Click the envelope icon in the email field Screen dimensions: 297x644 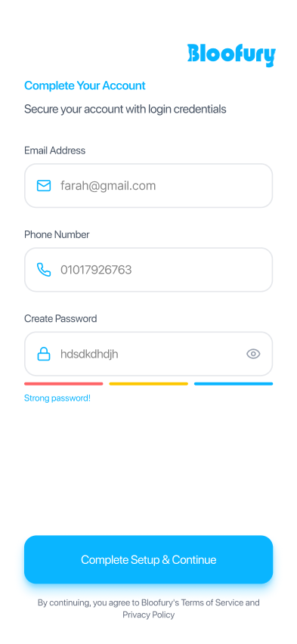(x=44, y=186)
